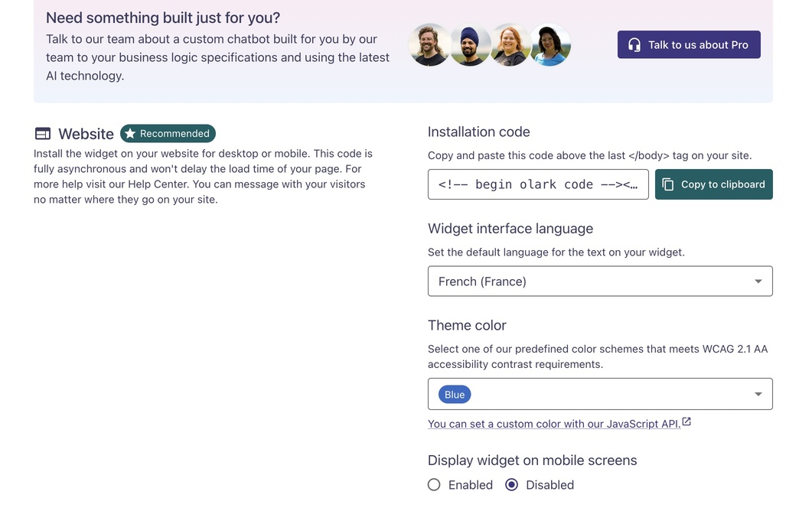This screenshot has width=812, height=514.
Task: Click the bearded team member avatar
Action: (430, 44)
